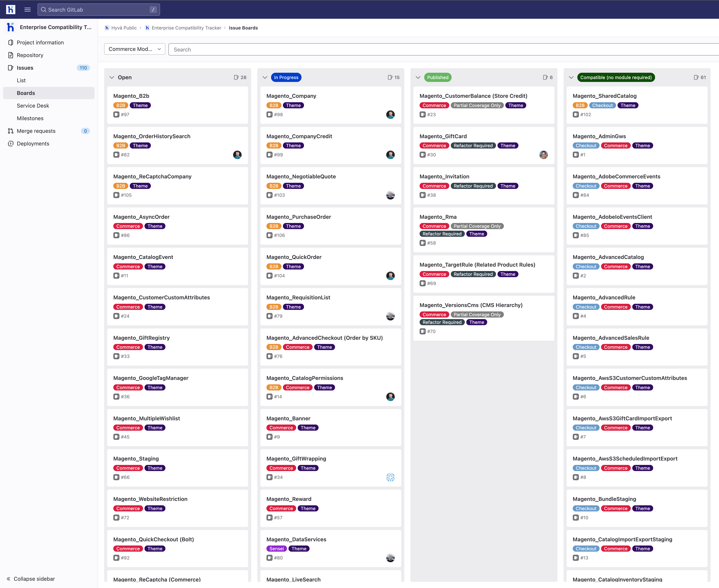Click the Merge requests icon in the sidebar

pos(11,131)
